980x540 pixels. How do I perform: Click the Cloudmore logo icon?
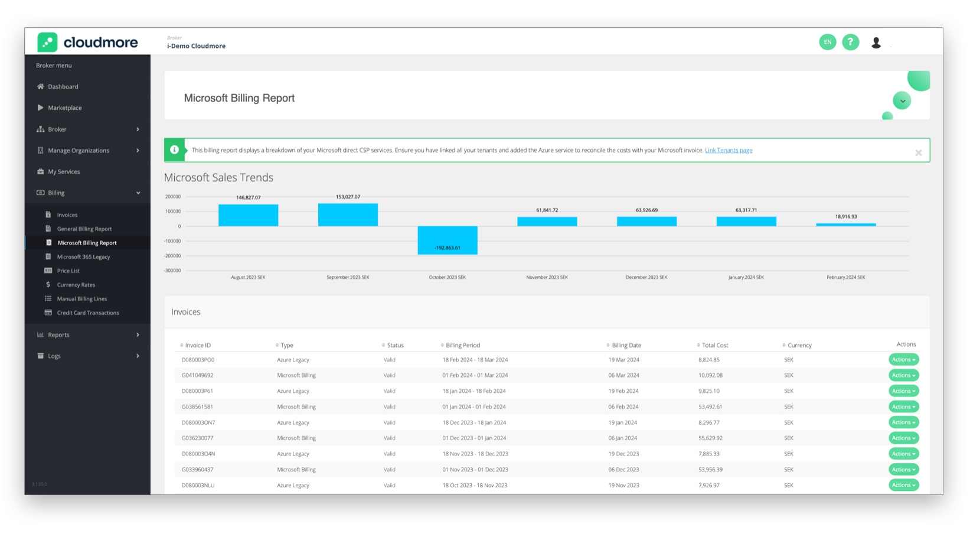[x=47, y=43]
